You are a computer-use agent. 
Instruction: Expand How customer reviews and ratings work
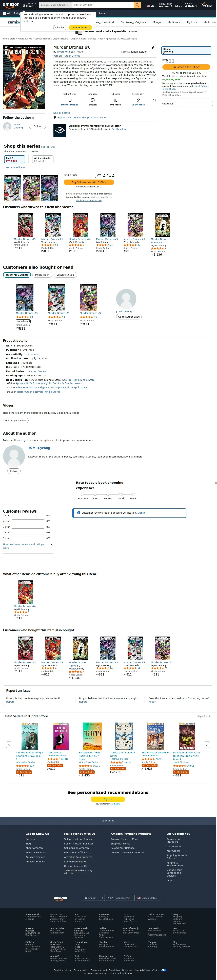(x=28, y=546)
